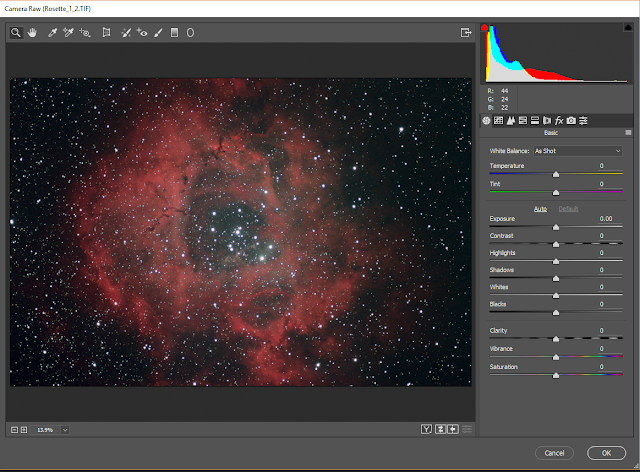Image resolution: width=640 pixels, height=472 pixels.
Task: Open the zoom level dropdown
Action: click(x=65, y=429)
